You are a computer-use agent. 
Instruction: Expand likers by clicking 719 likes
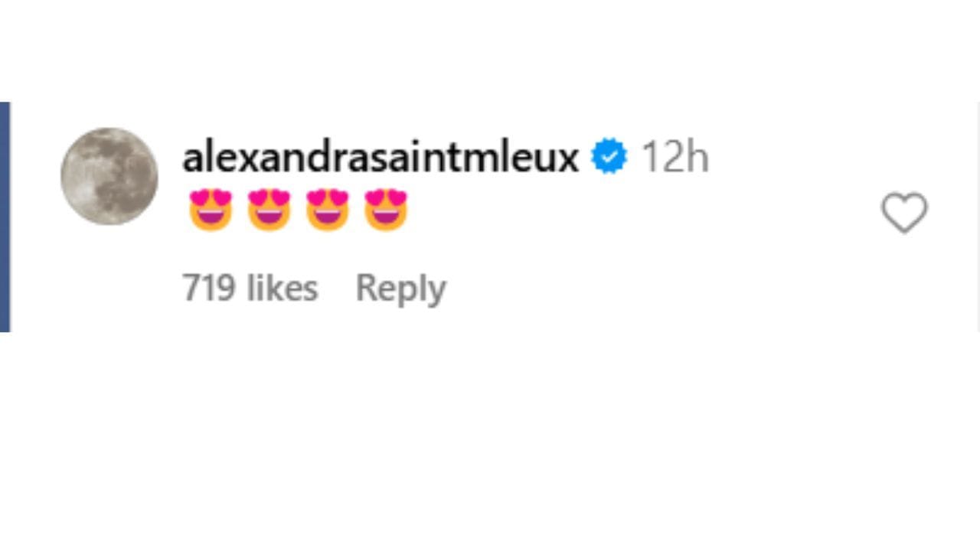[250, 288]
